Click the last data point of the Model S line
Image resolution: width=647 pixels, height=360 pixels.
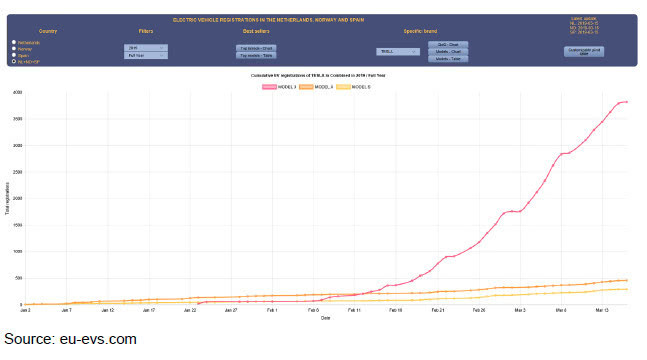(x=627, y=289)
